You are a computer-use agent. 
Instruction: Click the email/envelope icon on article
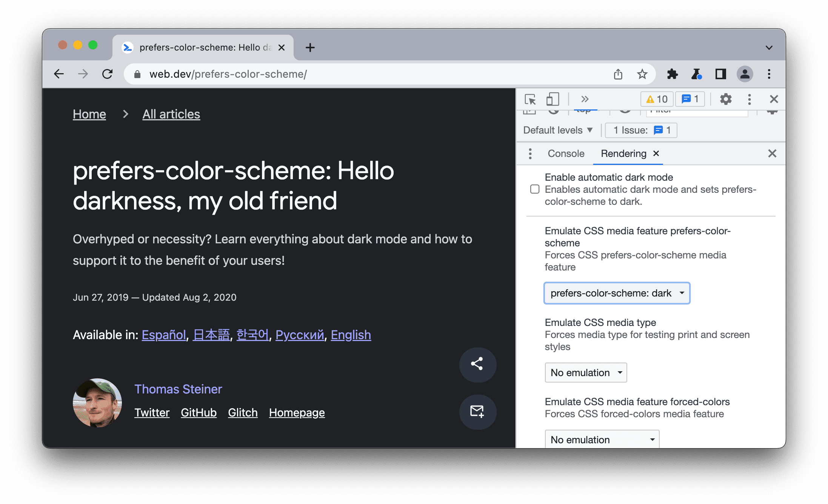tap(477, 412)
